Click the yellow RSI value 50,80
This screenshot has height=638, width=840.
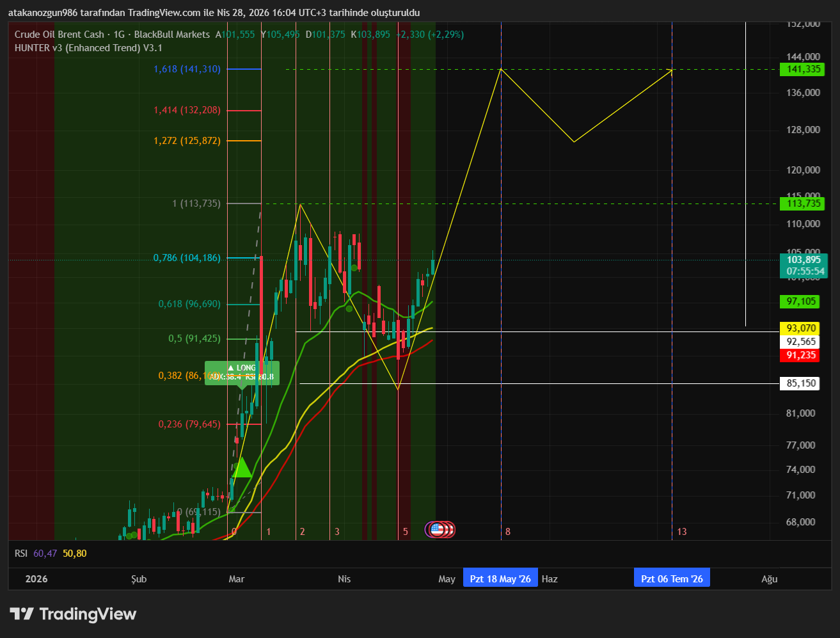[x=75, y=554]
